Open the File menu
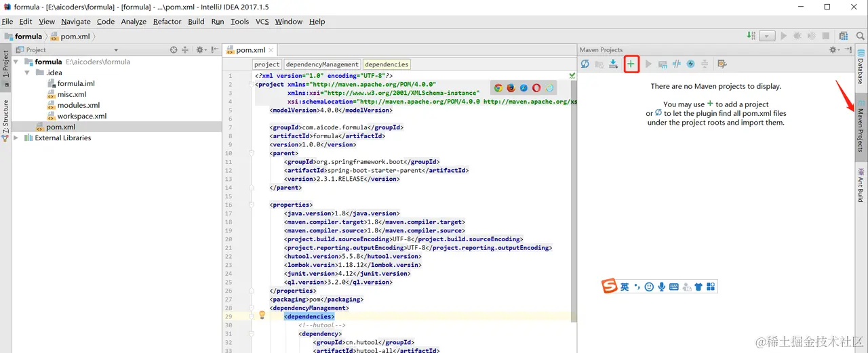This screenshot has width=868, height=353. [x=7, y=22]
